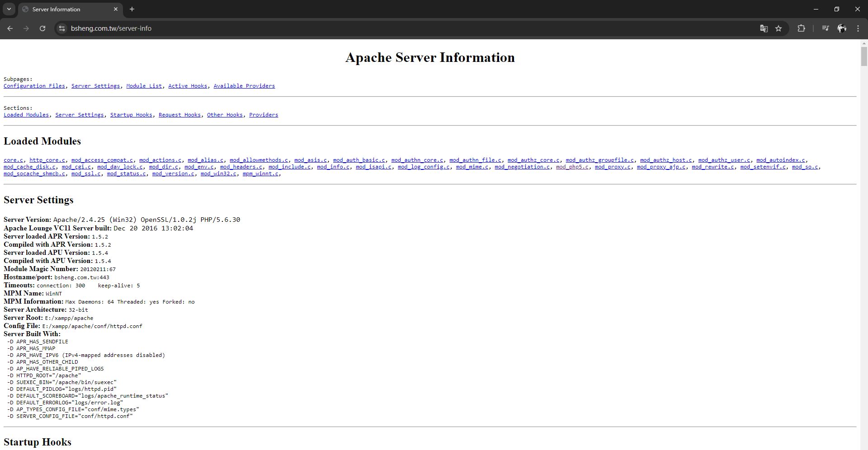Open mod_rewrite.c module link
The width and height of the screenshot is (868, 450).
(x=713, y=167)
